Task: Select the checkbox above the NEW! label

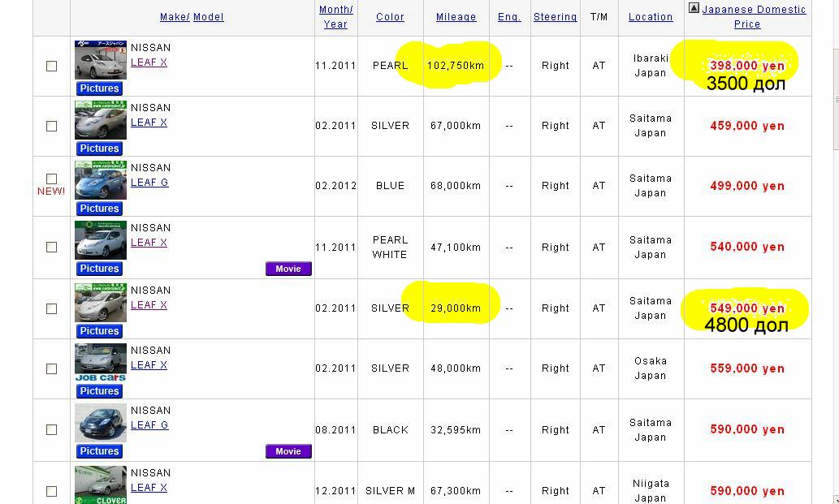Action: click(51, 179)
